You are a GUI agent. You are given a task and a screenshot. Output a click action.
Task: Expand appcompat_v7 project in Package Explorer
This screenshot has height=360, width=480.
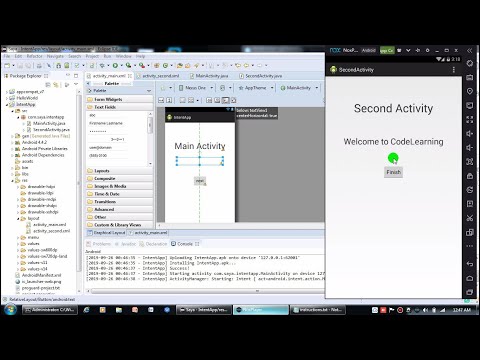tap(7, 92)
